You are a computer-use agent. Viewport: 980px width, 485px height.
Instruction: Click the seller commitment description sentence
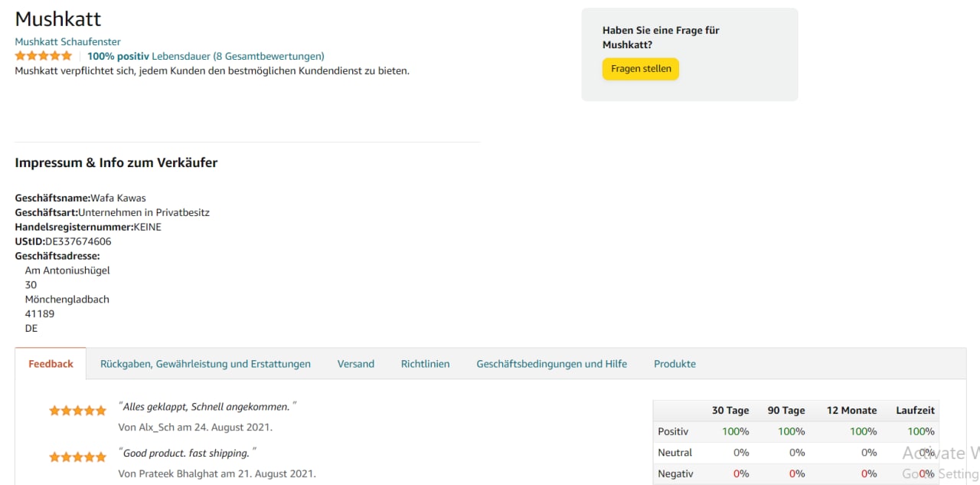(212, 70)
